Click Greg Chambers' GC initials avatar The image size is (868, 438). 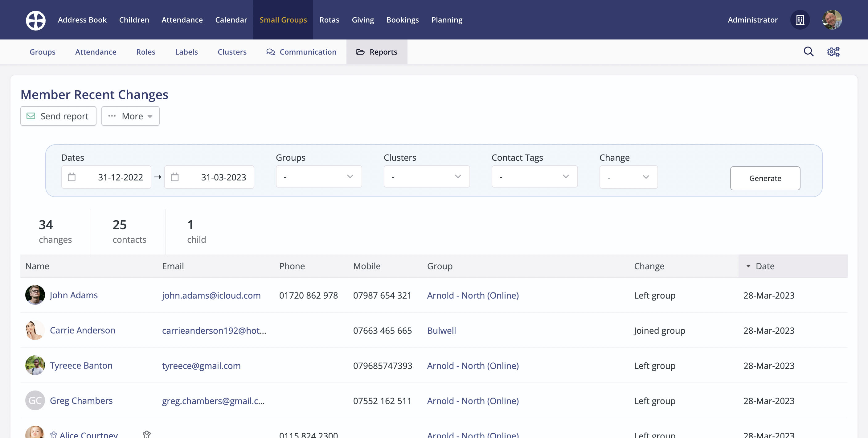pyautogui.click(x=35, y=400)
